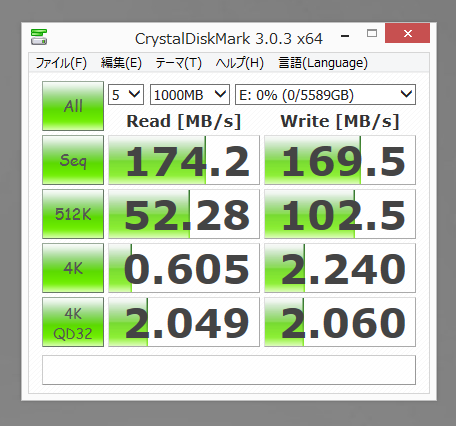Select the 4K read result 0.605
The width and height of the screenshot is (456, 426).
click(184, 268)
